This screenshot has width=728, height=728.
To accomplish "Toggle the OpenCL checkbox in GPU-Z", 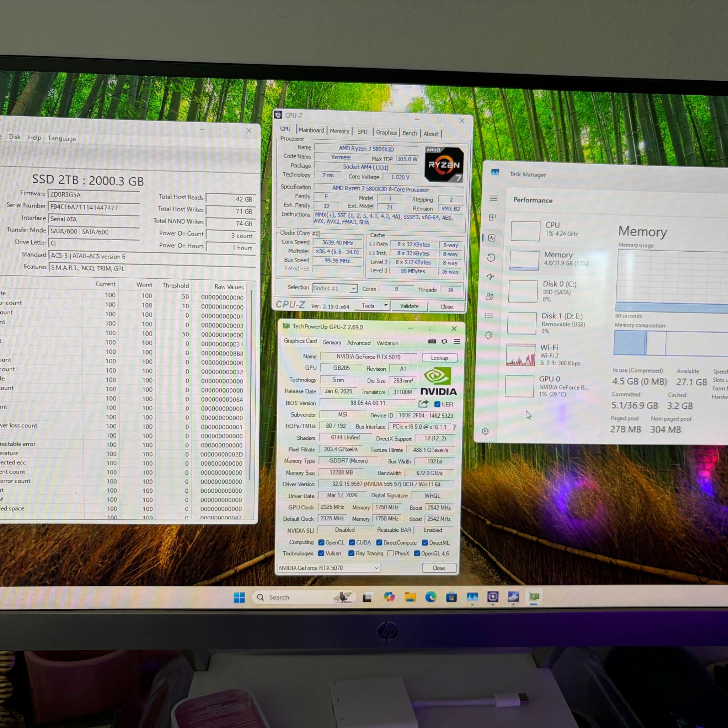I will 321,542.
